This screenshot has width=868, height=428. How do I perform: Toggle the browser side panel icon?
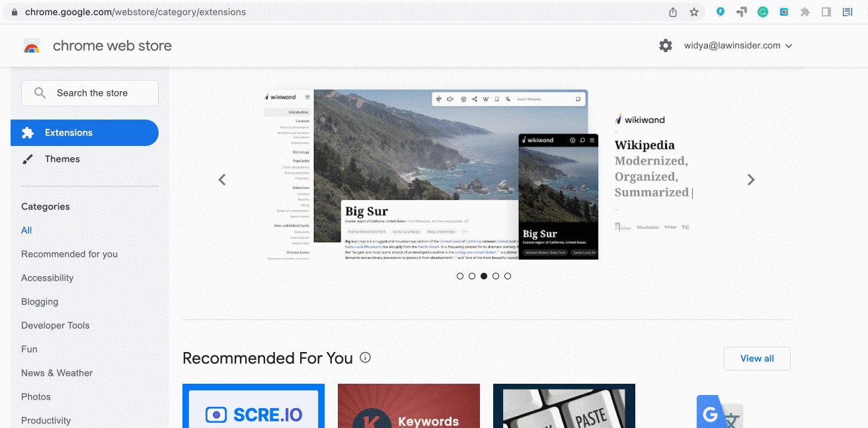point(826,12)
